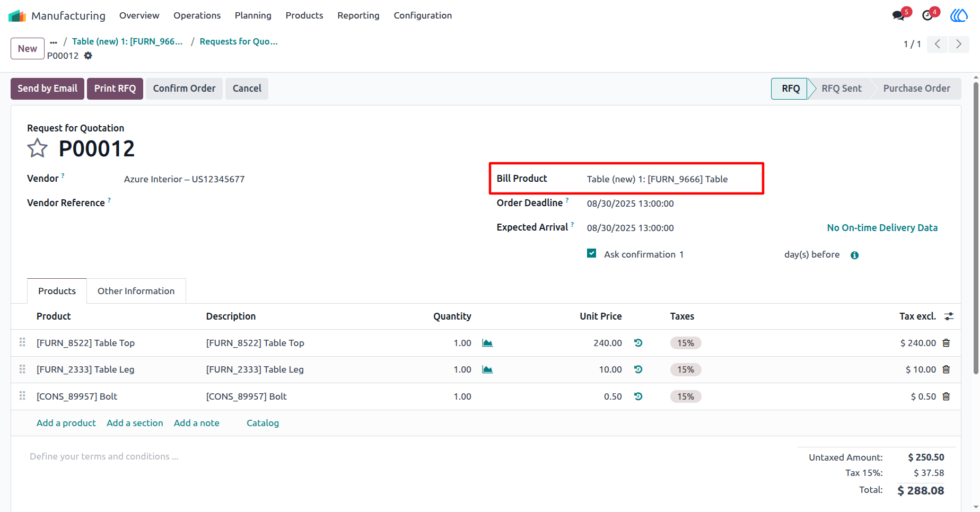The height and width of the screenshot is (512, 980).
Task: Open the gear actions menu beside P00012
Action: 88,56
